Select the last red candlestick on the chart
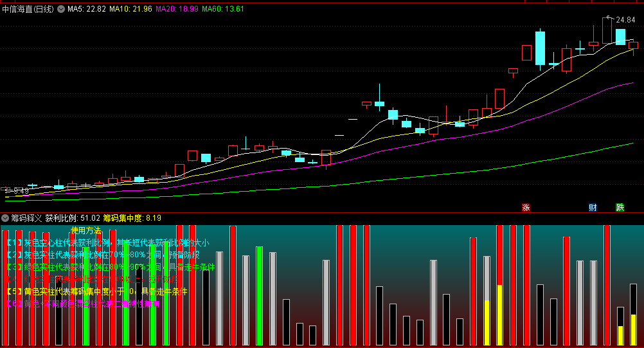Viewport: 644px width, 348px height. pyautogui.click(x=633, y=46)
